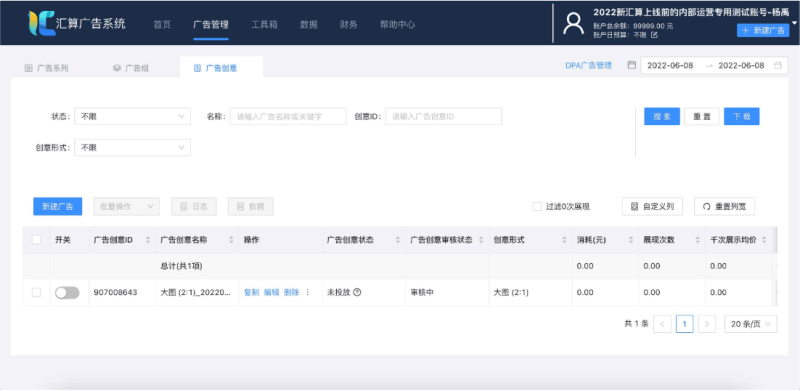This screenshot has width=800, height=391.
Task: Open 财务 menu
Action: pyautogui.click(x=348, y=25)
